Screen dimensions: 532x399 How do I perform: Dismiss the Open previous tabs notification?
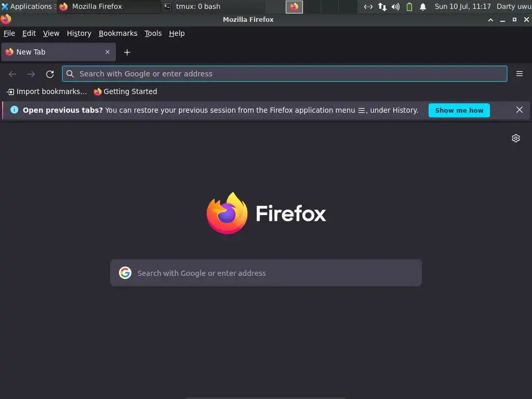click(x=519, y=110)
